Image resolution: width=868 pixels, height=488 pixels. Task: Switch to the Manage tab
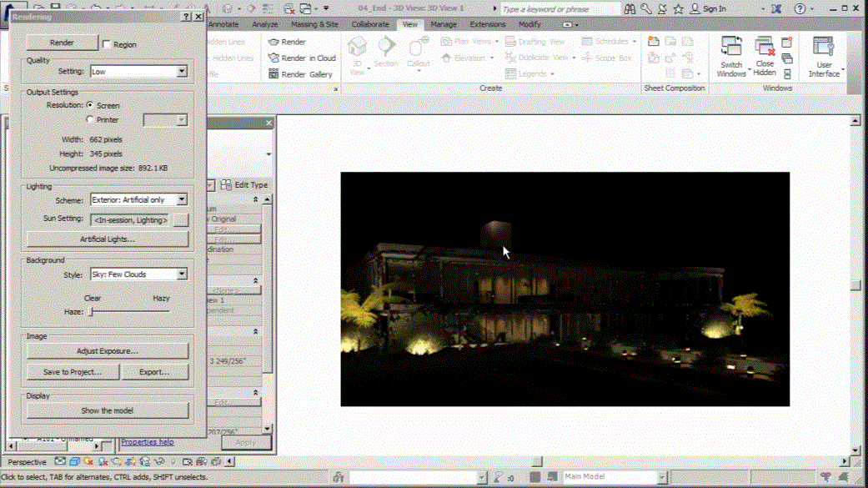pos(444,24)
